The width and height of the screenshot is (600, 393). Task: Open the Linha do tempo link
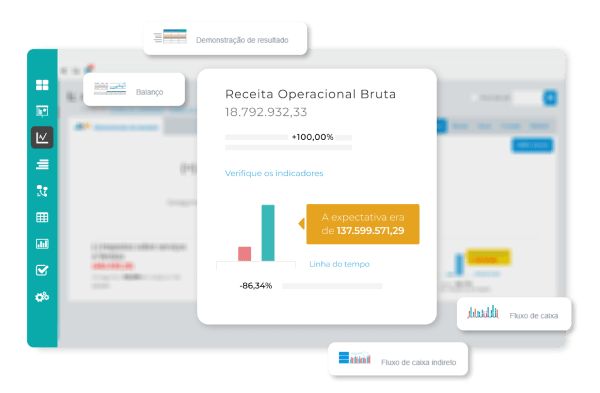click(x=339, y=264)
